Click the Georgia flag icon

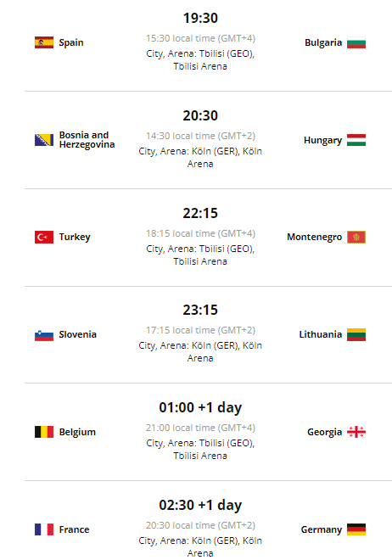tap(356, 432)
